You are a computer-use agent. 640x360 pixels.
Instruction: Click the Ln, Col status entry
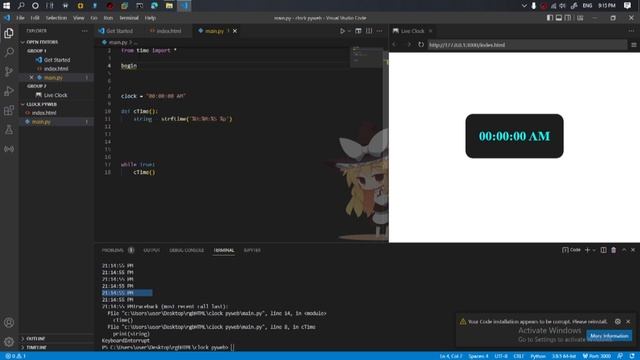tap(451, 356)
